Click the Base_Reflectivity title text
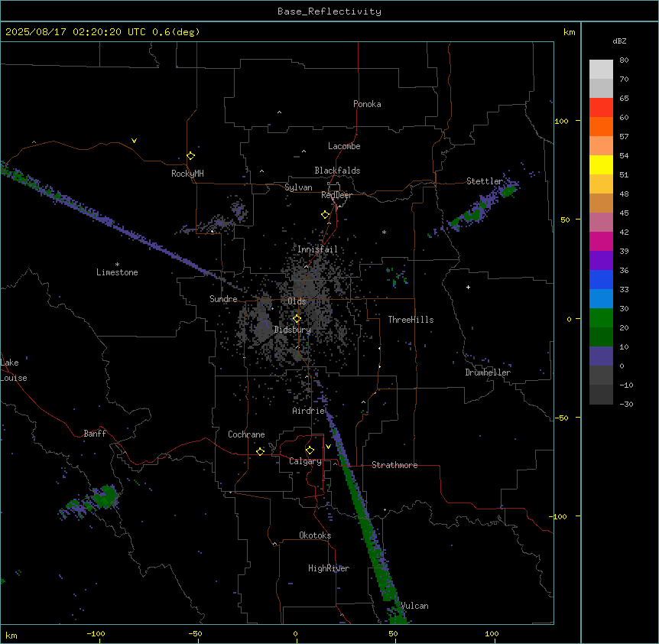 point(329,11)
